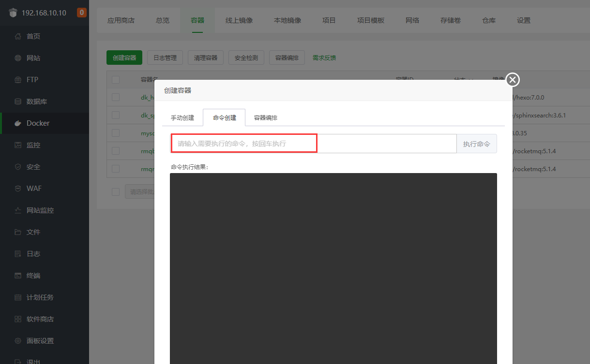Click the orange notification badge showing 0
The image size is (590, 364).
[82, 13]
